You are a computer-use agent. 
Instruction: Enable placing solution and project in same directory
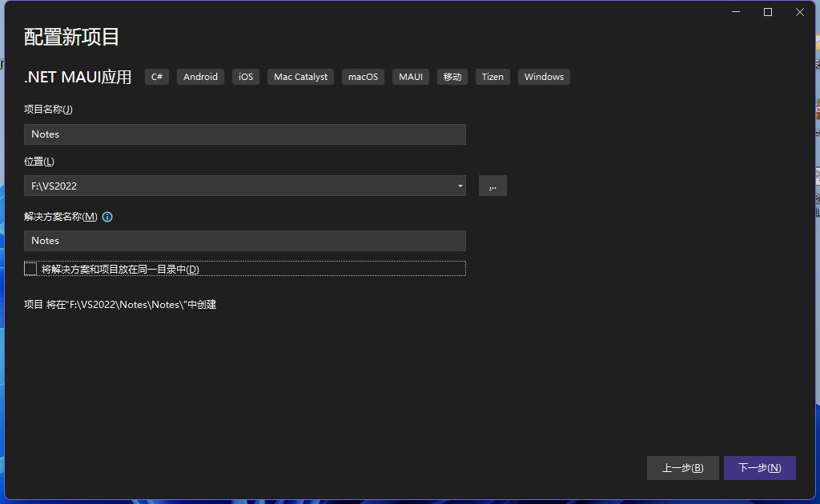coord(30,269)
